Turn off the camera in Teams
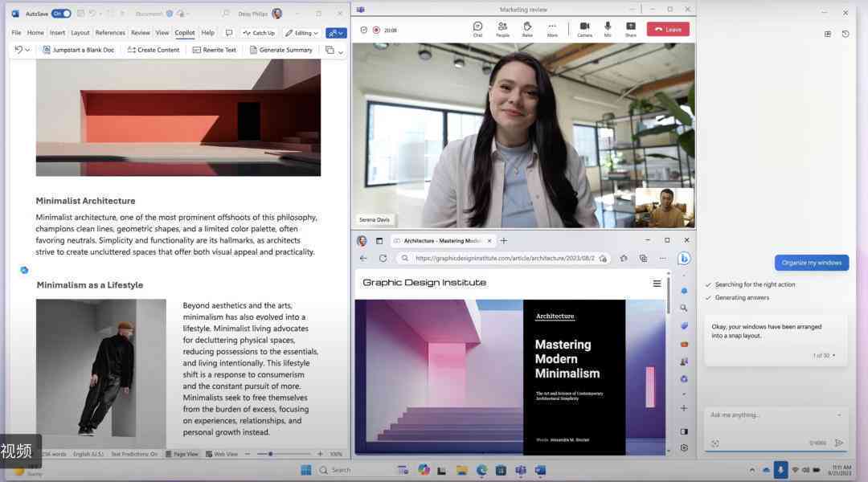The height and width of the screenshot is (482, 868). tap(584, 30)
